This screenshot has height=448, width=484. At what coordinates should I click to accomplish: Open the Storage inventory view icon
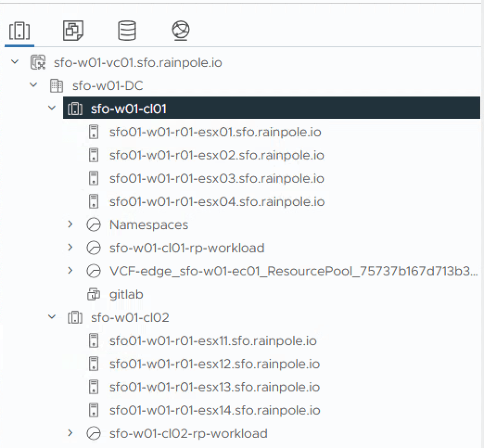pos(127,31)
